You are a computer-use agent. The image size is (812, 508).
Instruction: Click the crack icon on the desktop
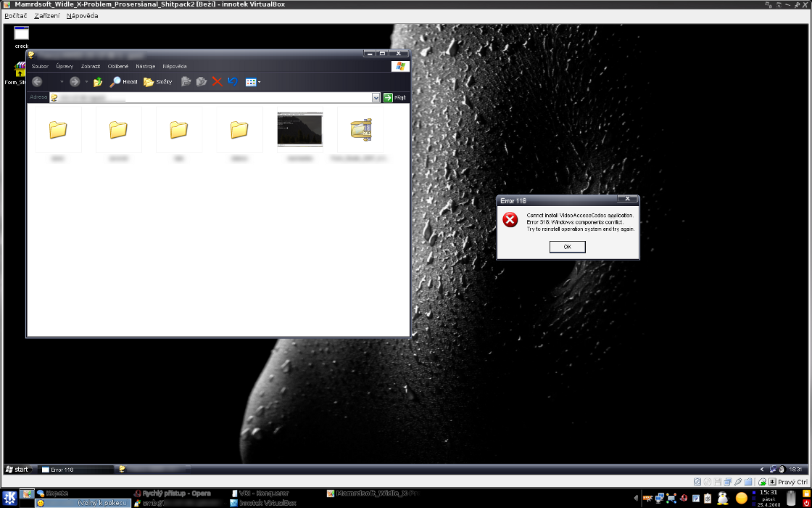coord(21,33)
